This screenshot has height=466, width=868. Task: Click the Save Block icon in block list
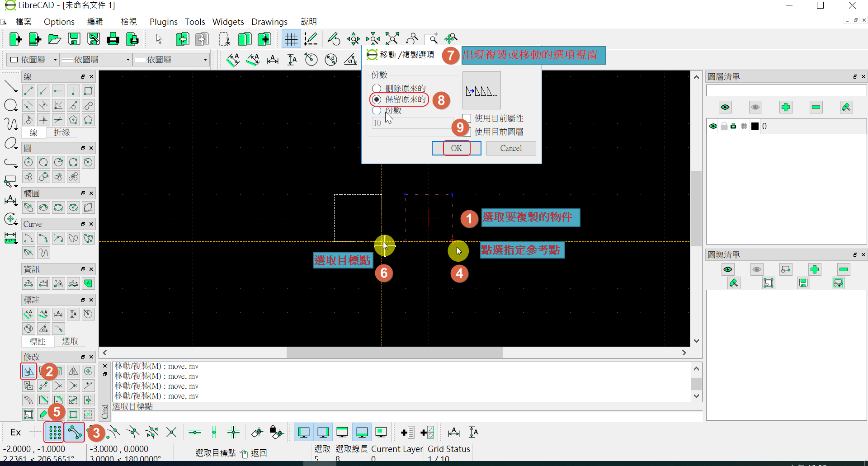pyautogui.click(x=803, y=283)
